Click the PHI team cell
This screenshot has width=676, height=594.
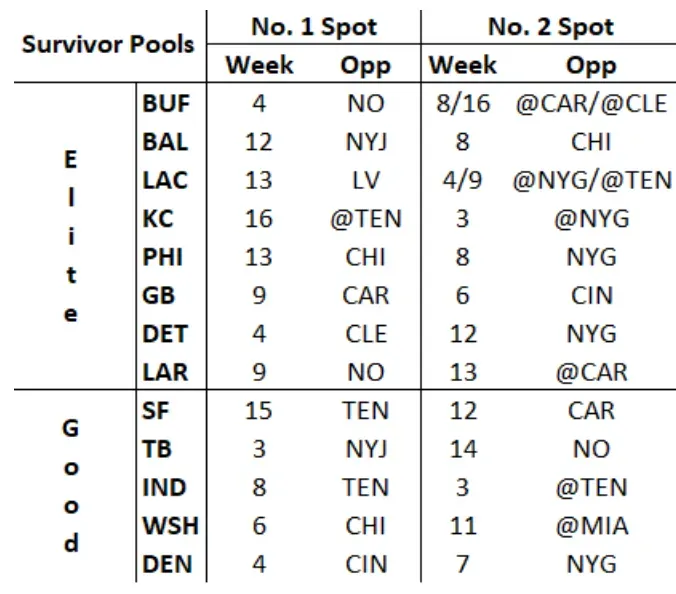[x=164, y=256]
